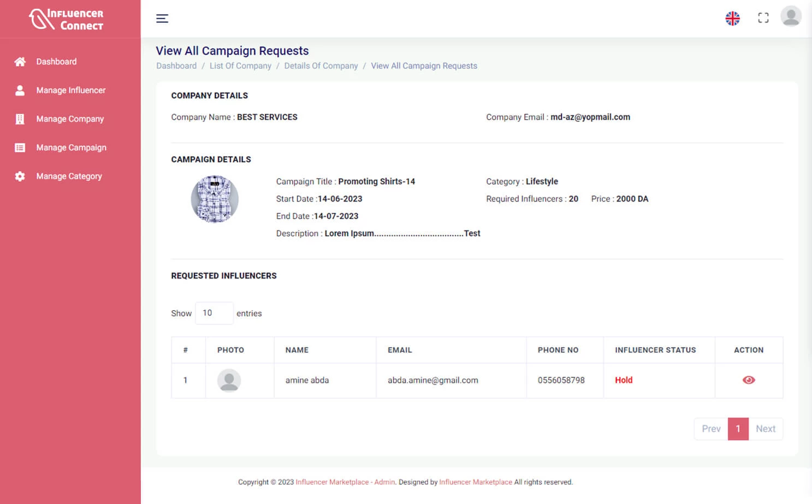This screenshot has width=812, height=504.
Task: Select the Manage Influencer sidebar icon
Action: [x=20, y=90]
